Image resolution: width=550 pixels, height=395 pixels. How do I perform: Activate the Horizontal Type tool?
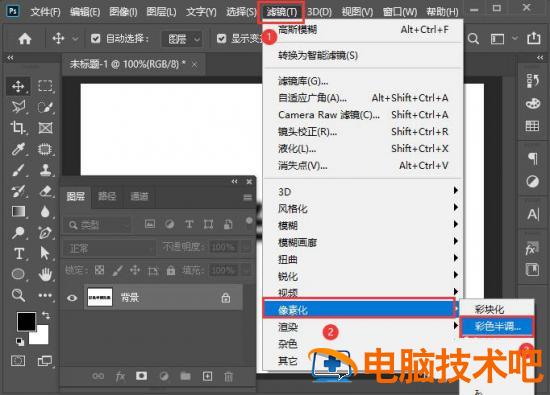(x=19, y=253)
